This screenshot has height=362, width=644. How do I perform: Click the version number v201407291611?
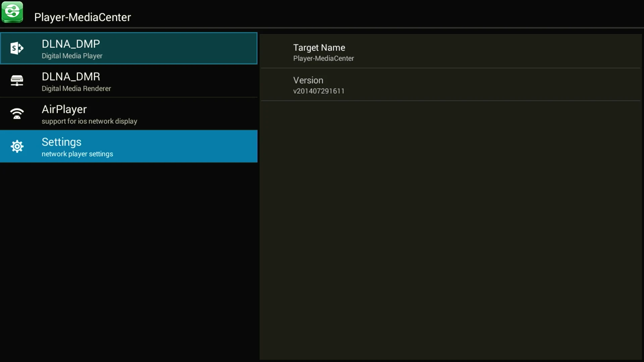(319, 91)
